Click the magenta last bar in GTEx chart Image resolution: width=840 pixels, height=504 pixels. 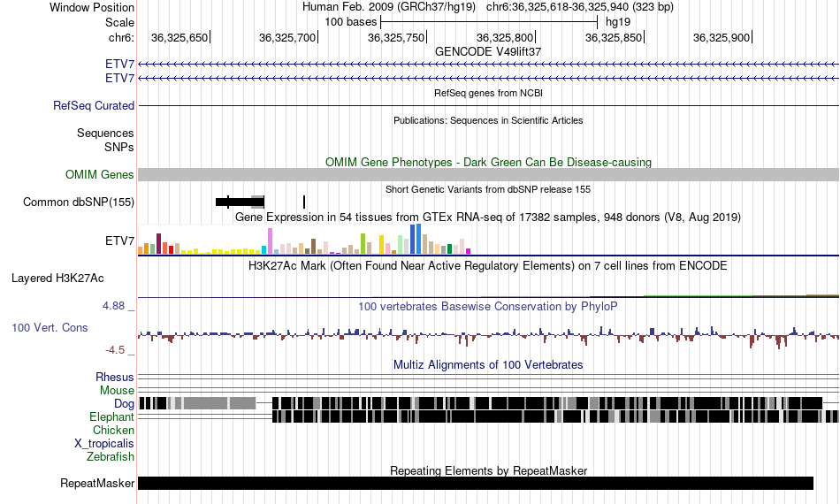click(x=469, y=251)
